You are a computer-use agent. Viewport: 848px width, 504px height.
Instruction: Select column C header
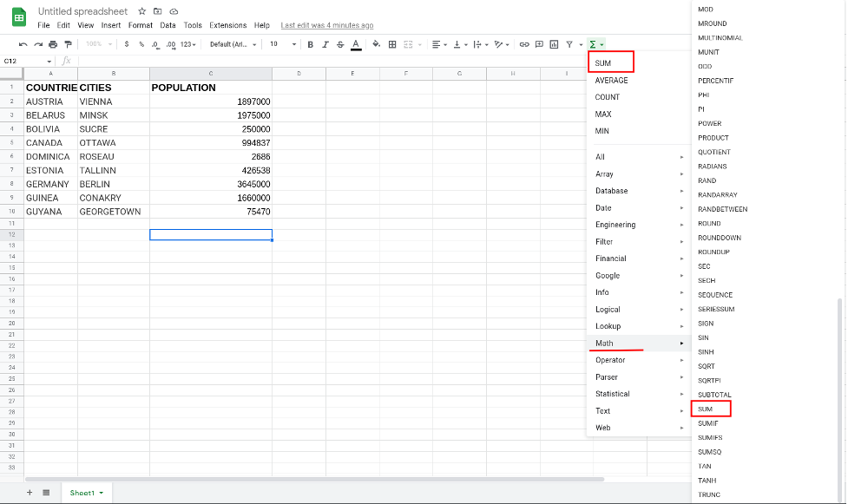click(211, 74)
